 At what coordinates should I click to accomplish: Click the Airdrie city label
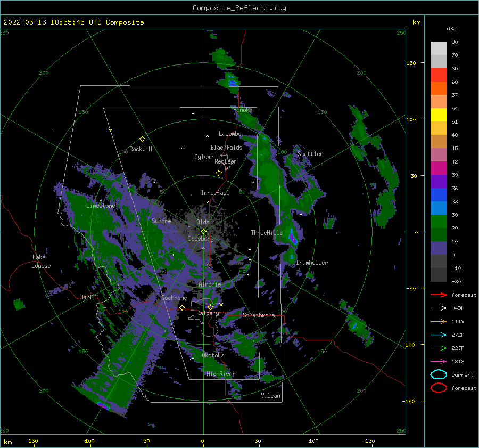210,284
